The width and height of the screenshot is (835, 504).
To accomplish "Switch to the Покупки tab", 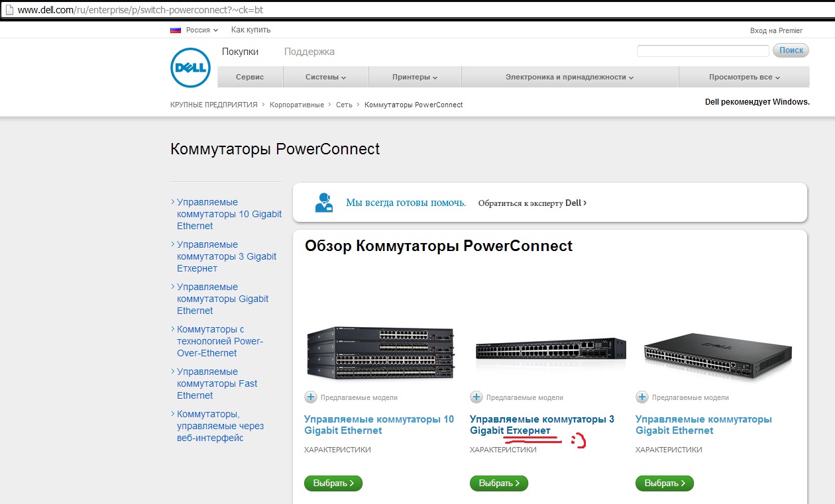I will pyautogui.click(x=240, y=52).
